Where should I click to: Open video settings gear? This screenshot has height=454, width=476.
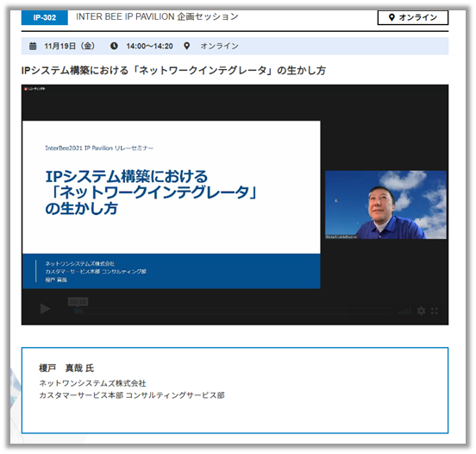click(x=421, y=311)
